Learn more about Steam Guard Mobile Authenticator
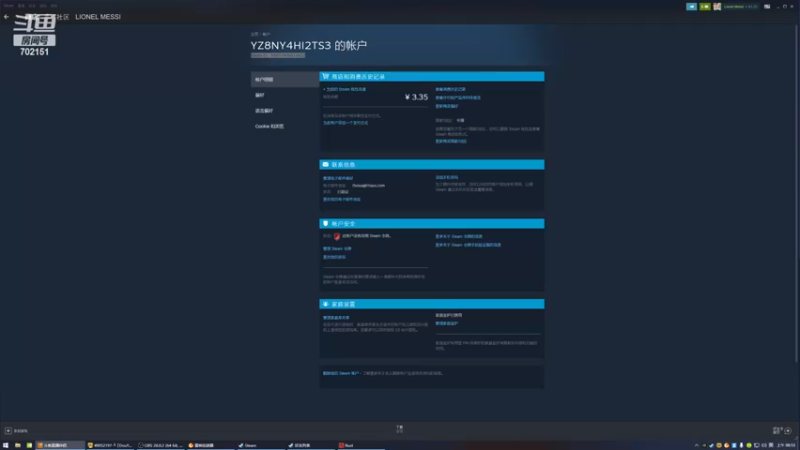 [x=468, y=245]
